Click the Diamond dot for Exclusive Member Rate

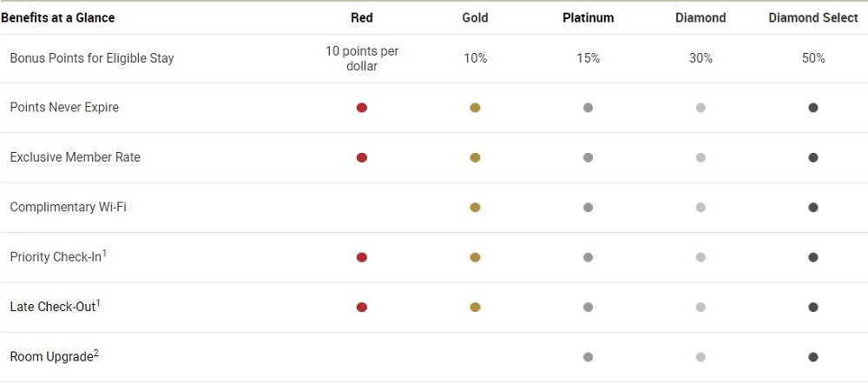pos(700,157)
